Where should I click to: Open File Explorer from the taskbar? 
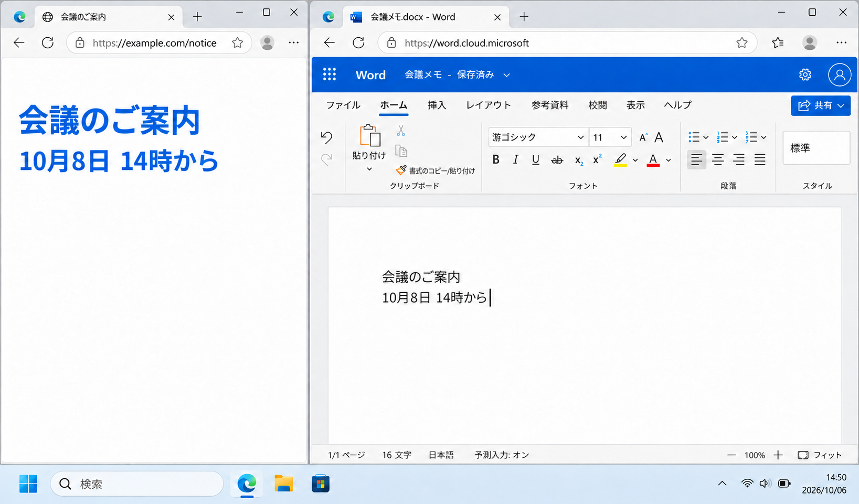[x=284, y=484]
